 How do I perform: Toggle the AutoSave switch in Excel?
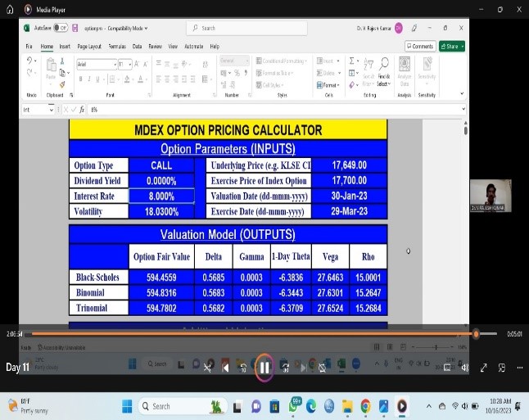(x=61, y=28)
